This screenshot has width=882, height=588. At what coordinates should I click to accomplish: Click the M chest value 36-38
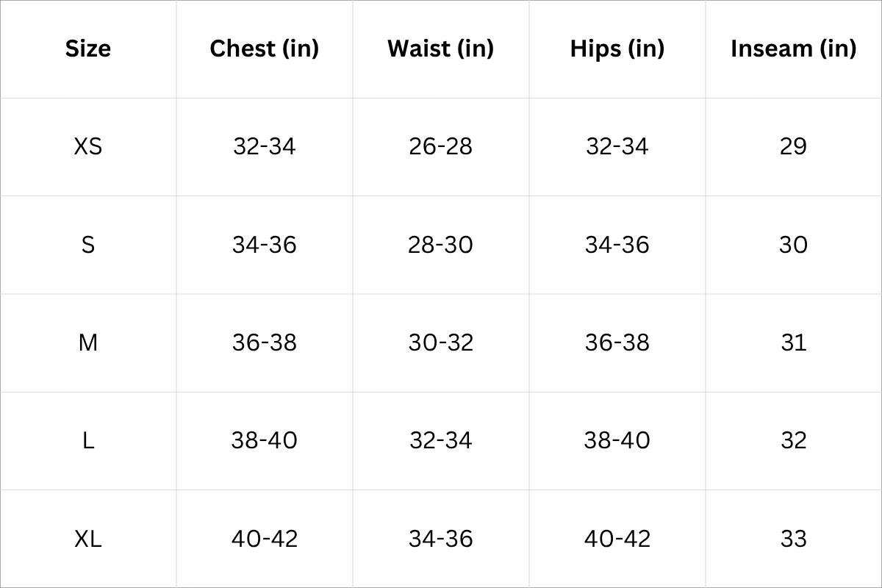(x=265, y=343)
